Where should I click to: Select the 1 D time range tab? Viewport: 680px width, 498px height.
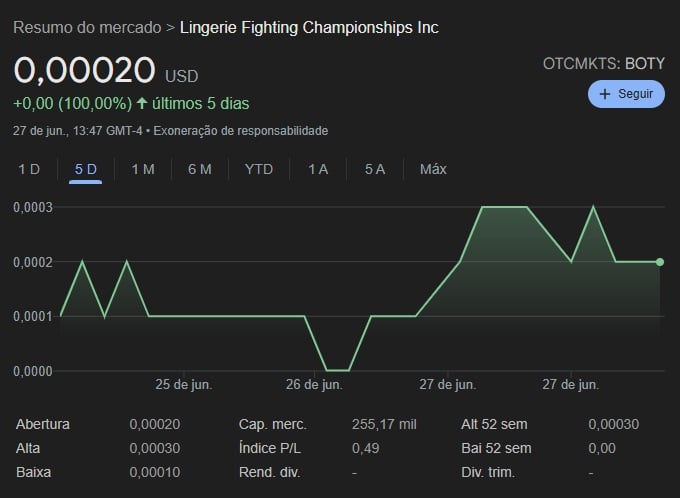(29, 169)
